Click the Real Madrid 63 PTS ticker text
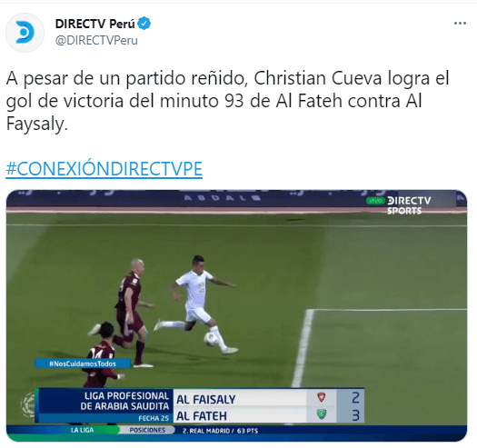The width and height of the screenshot is (477, 448). (x=220, y=431)
